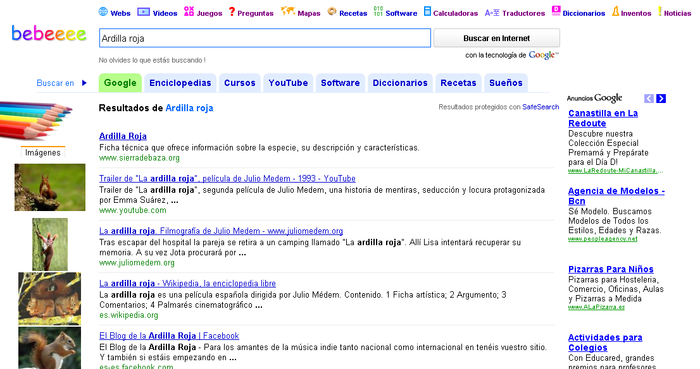Click the Traductores translation icon
700x369 pixels.
click(x=492, y=13)
